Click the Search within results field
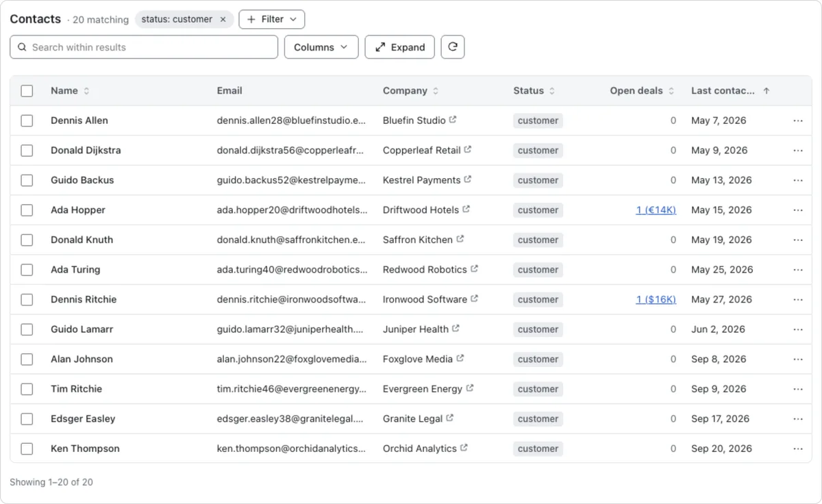Screen dimensions: 822x504 point(144,47)
